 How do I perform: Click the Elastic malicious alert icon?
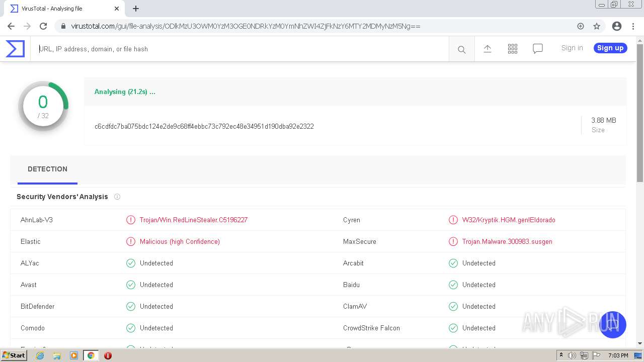point(131,241)
